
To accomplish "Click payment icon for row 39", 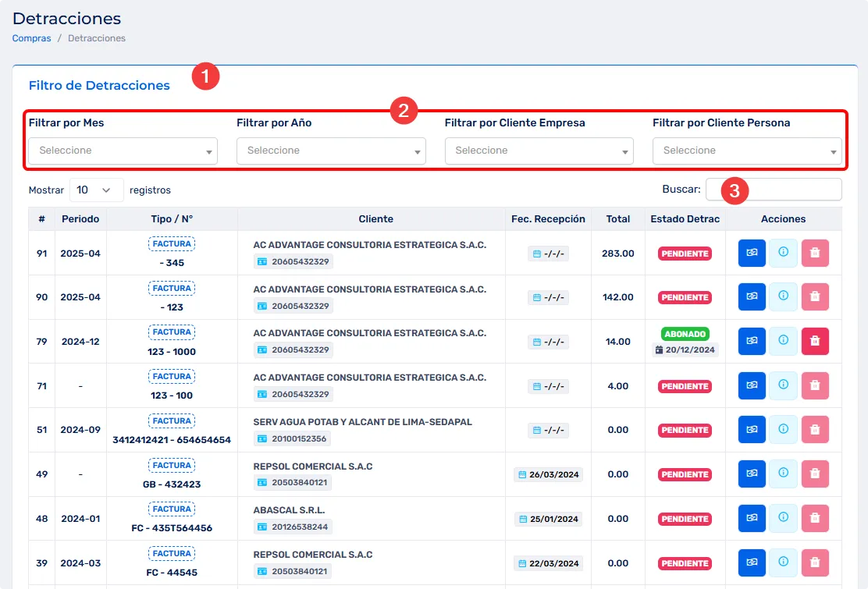I will pyautogui.click(x=752, y=562).
